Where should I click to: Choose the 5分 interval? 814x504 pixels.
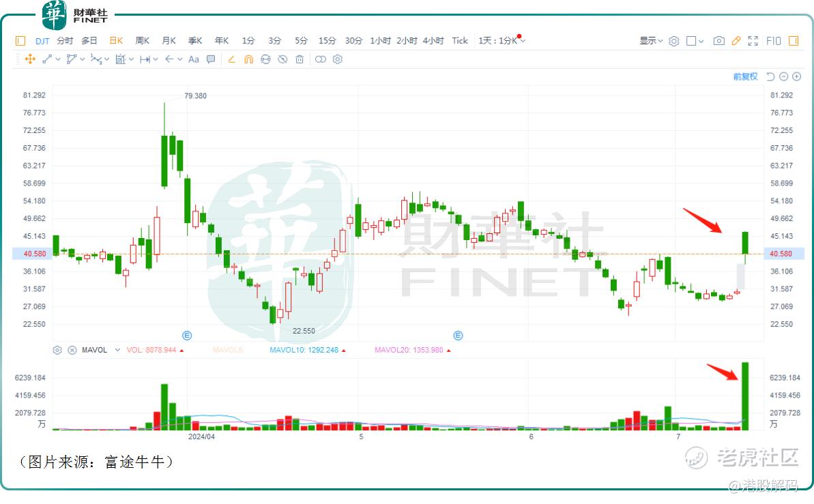tap(301, 40)
